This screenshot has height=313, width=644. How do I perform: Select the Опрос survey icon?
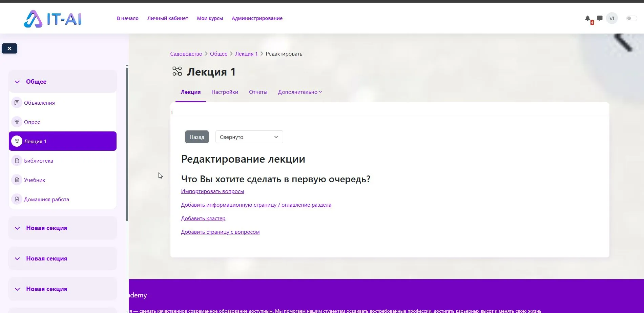(x=17, y=122)
